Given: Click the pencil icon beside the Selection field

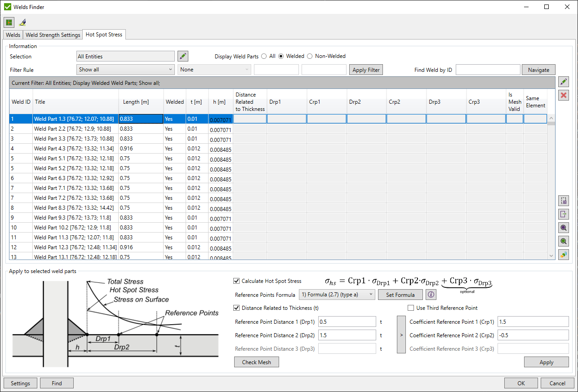Looking at the screenshot, I should tap(183, 56).
